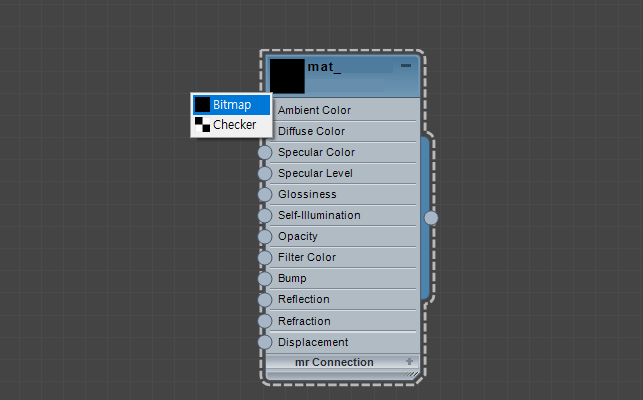The image size is (643, 400).
Task: Click the Specular Level input socket
Action: (x=265, y=173)
